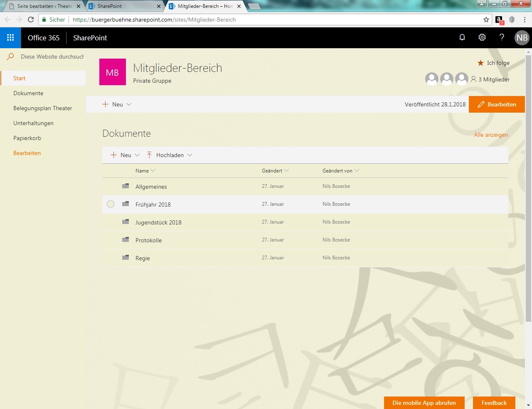Open the Office 365 app launcher grid

coord(10,38)
